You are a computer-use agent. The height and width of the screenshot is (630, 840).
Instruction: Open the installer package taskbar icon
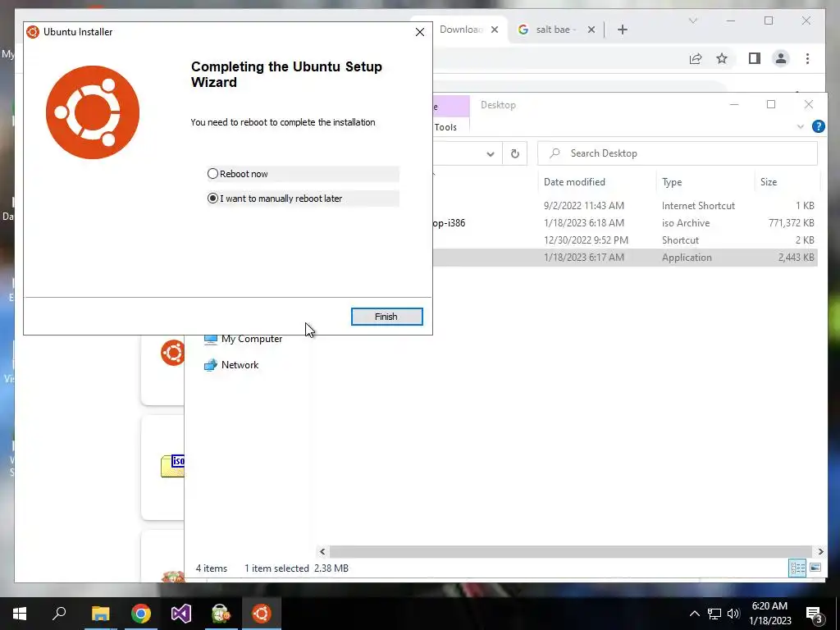221,614
